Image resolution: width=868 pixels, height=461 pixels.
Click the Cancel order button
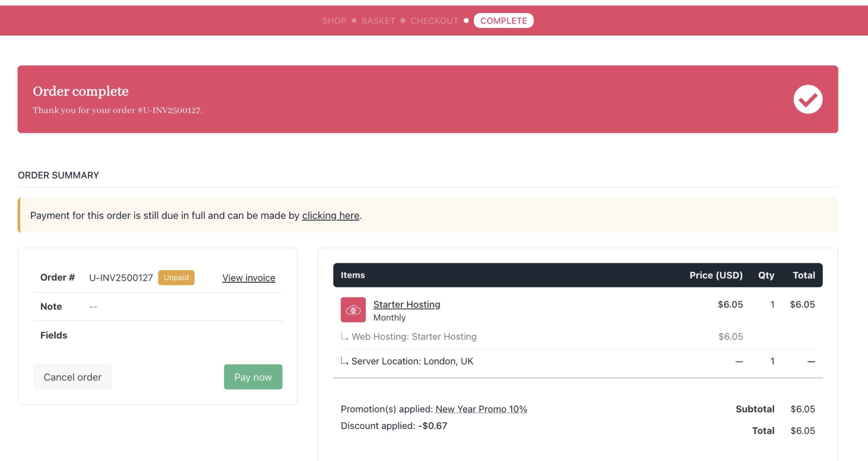(72, 377)
